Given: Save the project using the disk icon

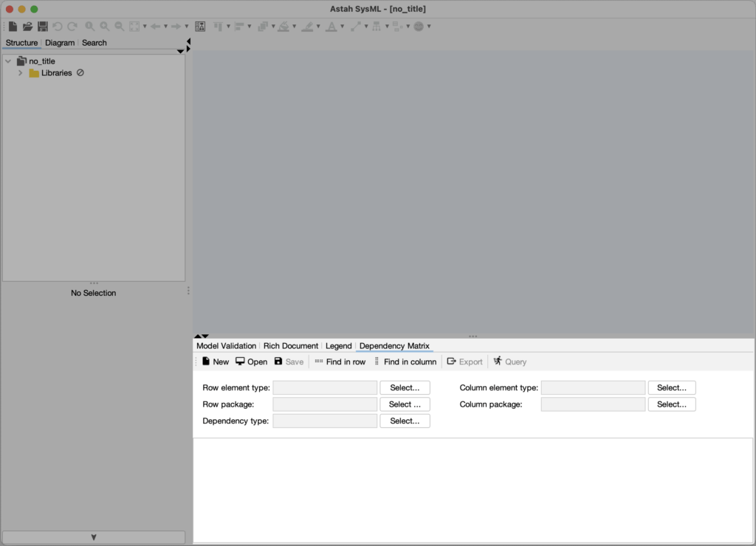Looking at the screenshot, I should (x=42, y=26).
